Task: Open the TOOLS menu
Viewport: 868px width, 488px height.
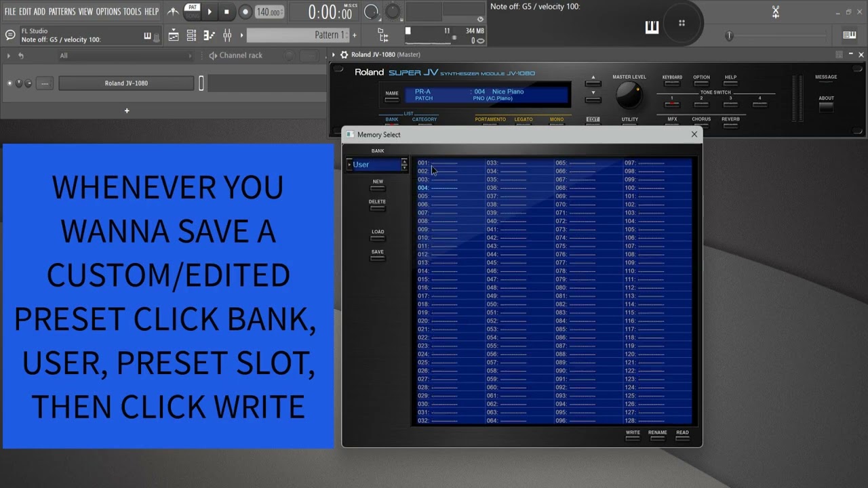Action: (132, 12)
